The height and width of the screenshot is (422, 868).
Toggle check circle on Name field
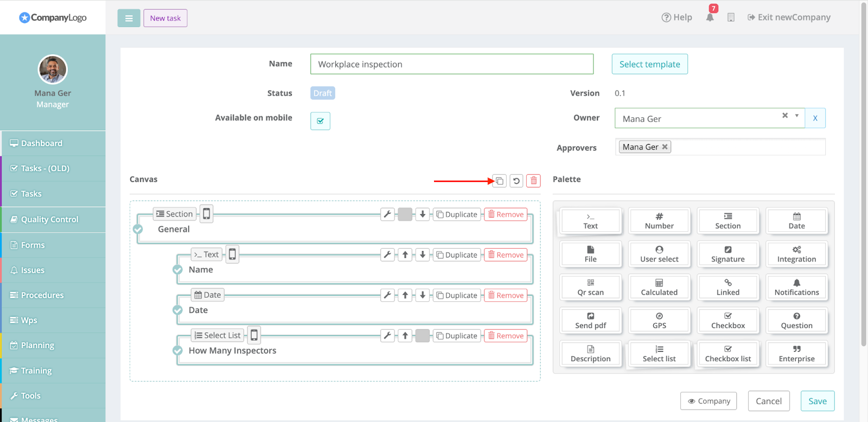(x=177, y=269)
